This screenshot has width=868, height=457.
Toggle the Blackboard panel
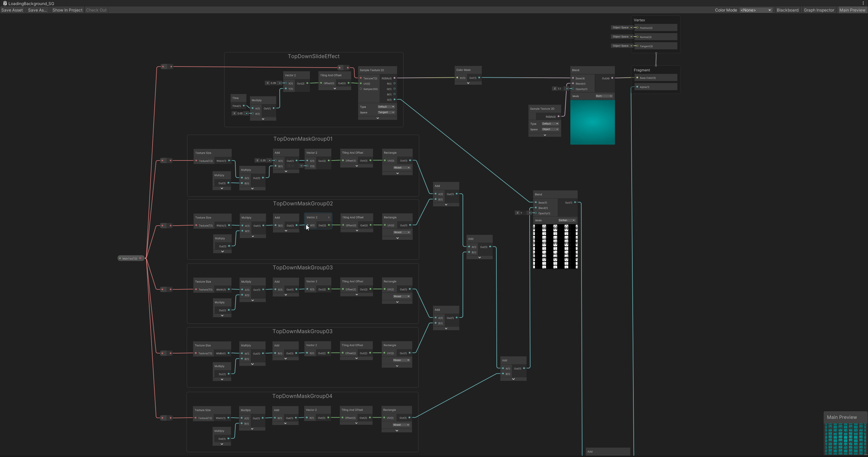[787, 10]
